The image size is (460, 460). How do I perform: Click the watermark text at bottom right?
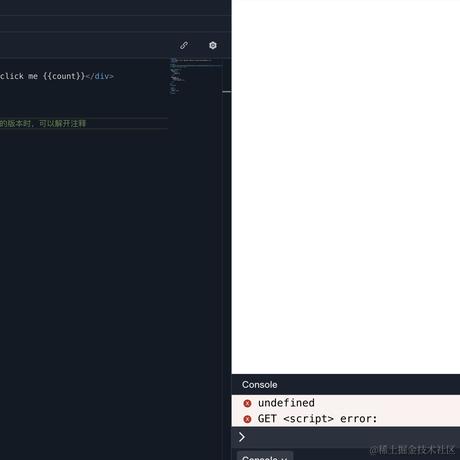[x=412, y=450]
